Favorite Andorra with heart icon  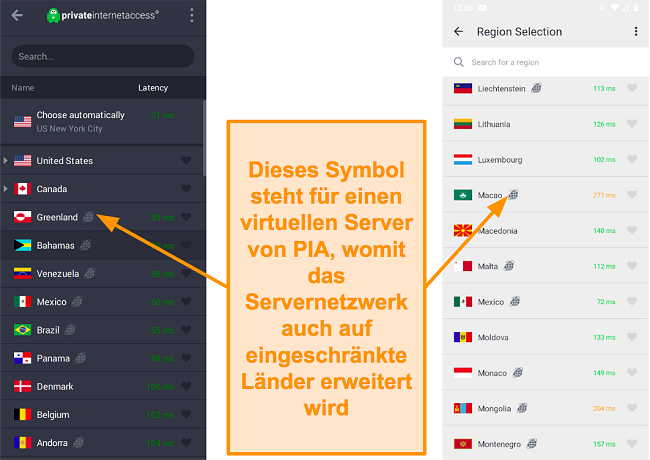click(x=187, y=442)
